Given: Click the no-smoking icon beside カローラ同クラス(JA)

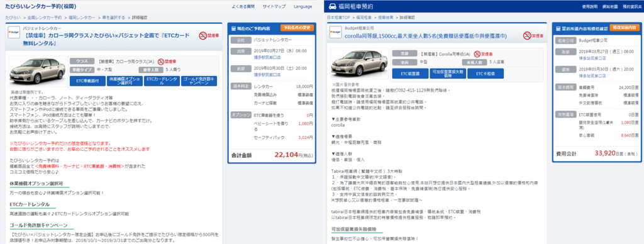Looking at the screenshot, I should [x=160, y=62].
